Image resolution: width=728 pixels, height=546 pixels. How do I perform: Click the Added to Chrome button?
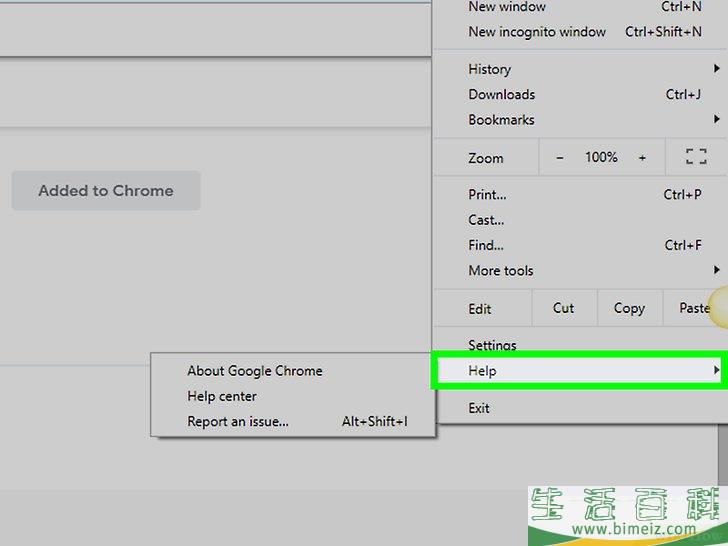[106, 191]
